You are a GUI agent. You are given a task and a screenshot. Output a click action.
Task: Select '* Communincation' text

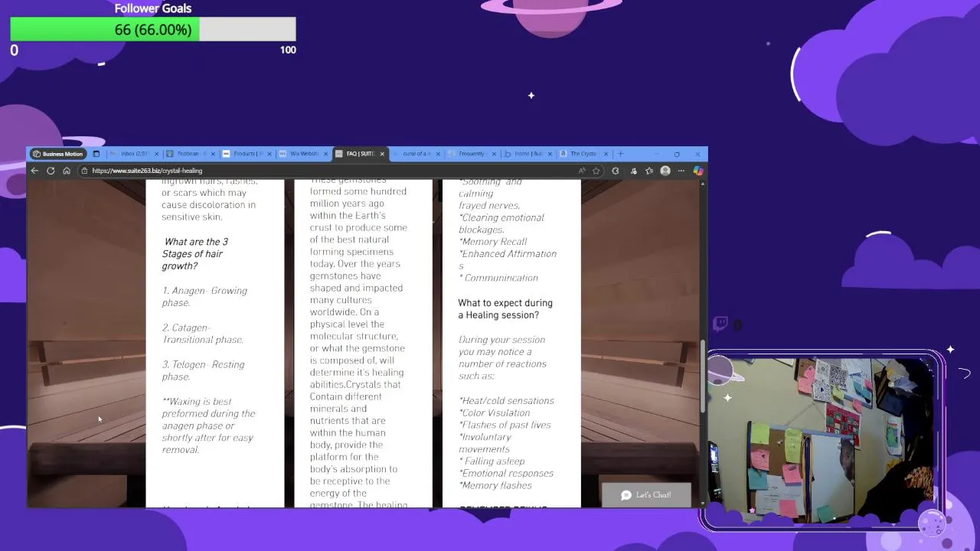(498, 278)
